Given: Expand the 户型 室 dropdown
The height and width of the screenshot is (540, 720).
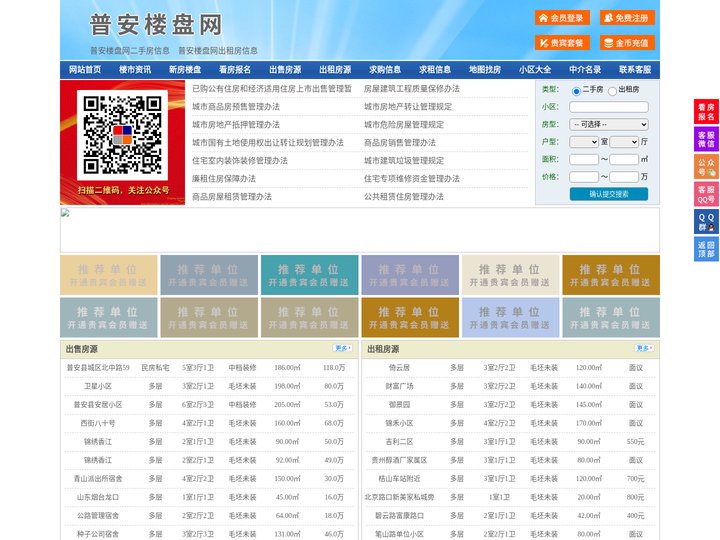Looking at the screenshot, I should (584, 142).
